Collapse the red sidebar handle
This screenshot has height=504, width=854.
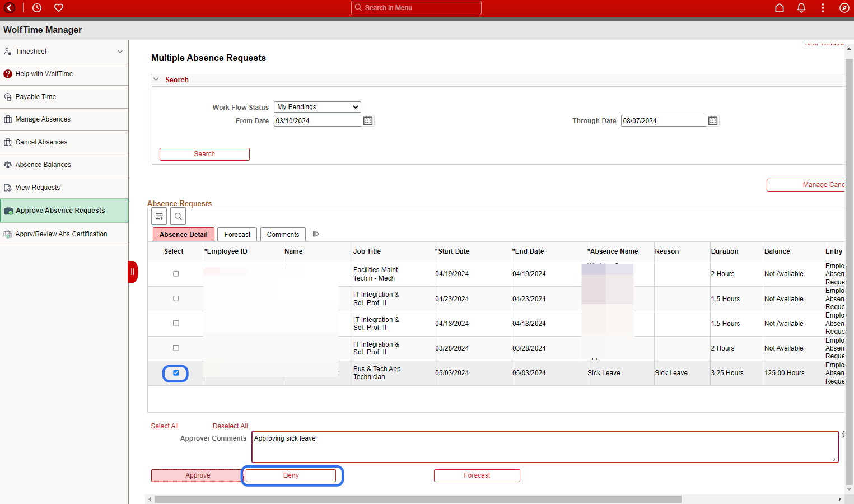(133, 272)
